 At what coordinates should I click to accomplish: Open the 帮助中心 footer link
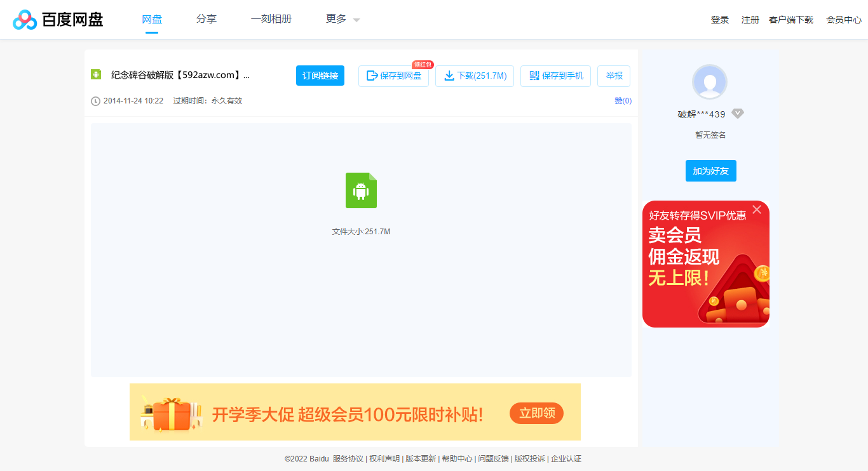pyautogui.click(x=457, y=458)
